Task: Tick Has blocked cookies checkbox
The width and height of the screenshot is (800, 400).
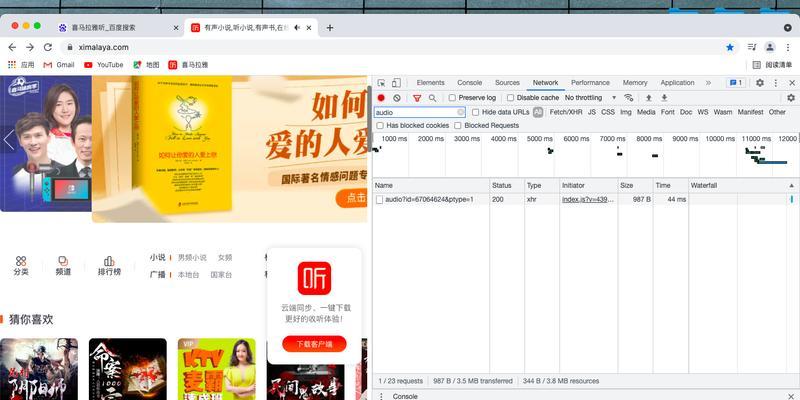Action: 380,126
